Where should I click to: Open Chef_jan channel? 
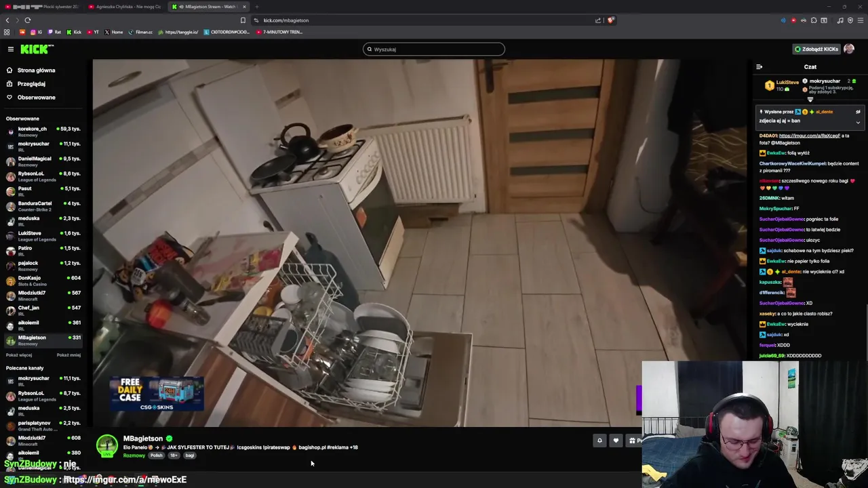(x=43, y=310)
